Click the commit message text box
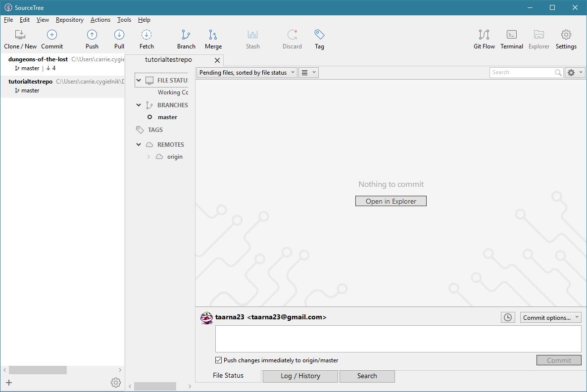This screenshot has width=587, height=392. point(398,339)
